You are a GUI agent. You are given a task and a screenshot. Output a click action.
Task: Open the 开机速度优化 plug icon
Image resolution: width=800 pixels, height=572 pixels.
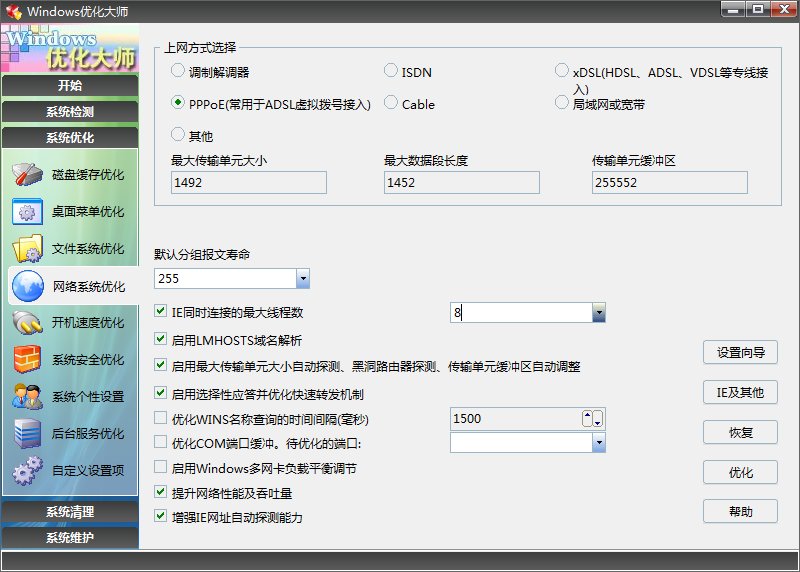[x=28, y=322]
